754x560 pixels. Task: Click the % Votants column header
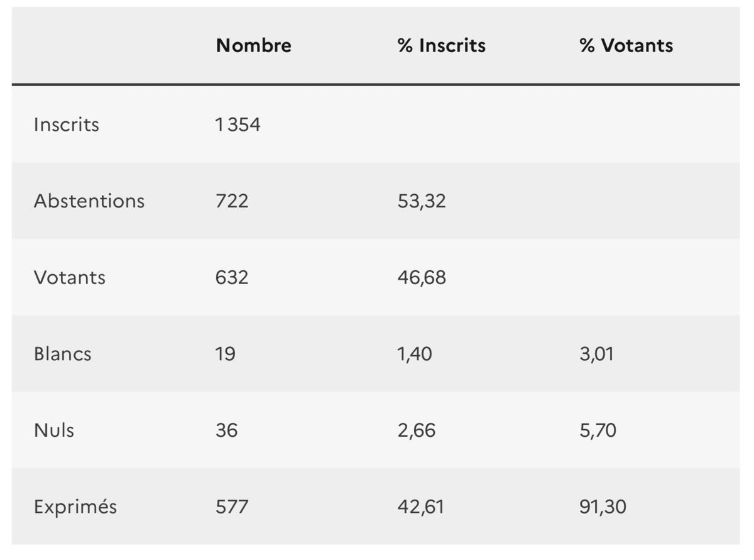tap(626, 45)
